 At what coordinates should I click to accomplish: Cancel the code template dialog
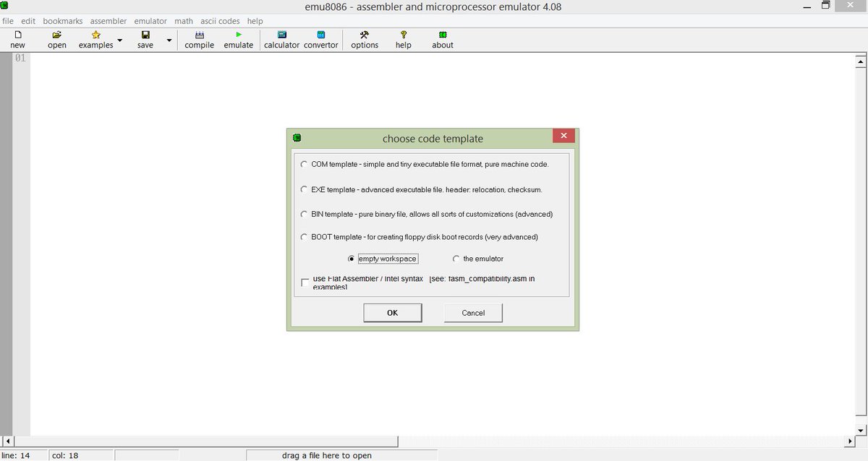(473, 313)
